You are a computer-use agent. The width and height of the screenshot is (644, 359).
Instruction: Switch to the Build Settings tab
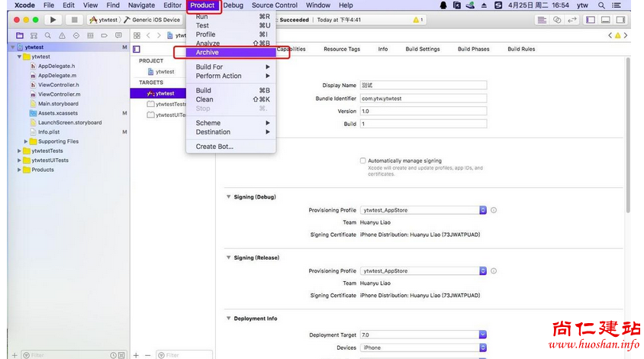pyautogui.click(x=422, y=49)
